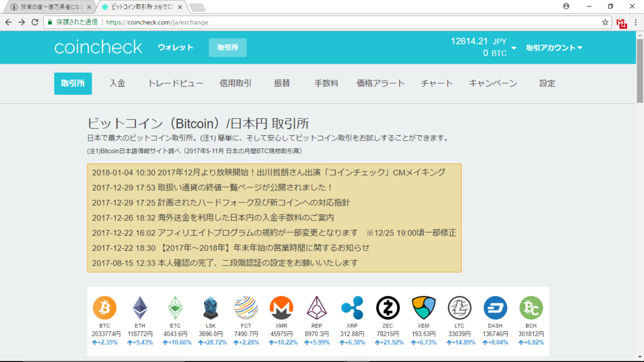Choose the NEM XEM coin icon
The height and width of the screenshot is (362, 644).
(x=423, y=307)
